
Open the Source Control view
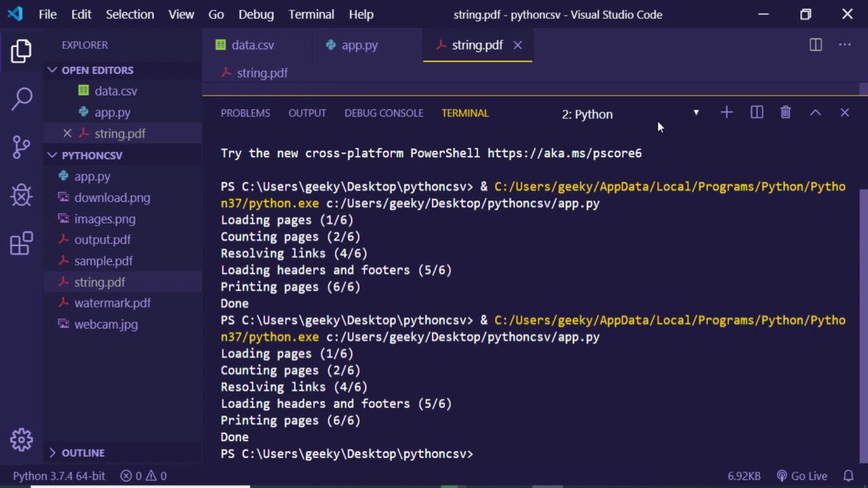(x=22, y=147)
